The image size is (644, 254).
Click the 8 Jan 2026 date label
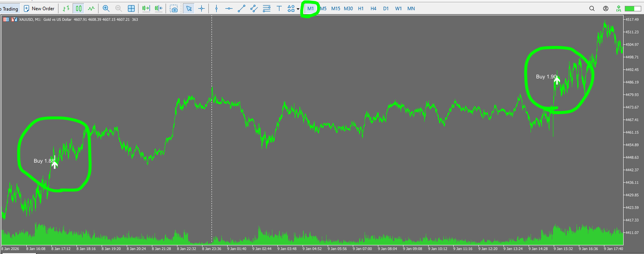click(x=10, y=249)
